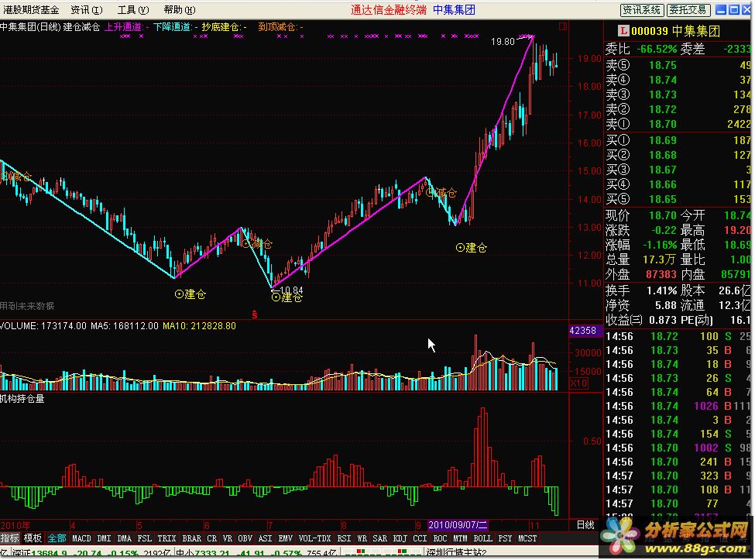Select the BRAR indicator
The width and height of the screenshot is (755, 560).
pos(191,538)
